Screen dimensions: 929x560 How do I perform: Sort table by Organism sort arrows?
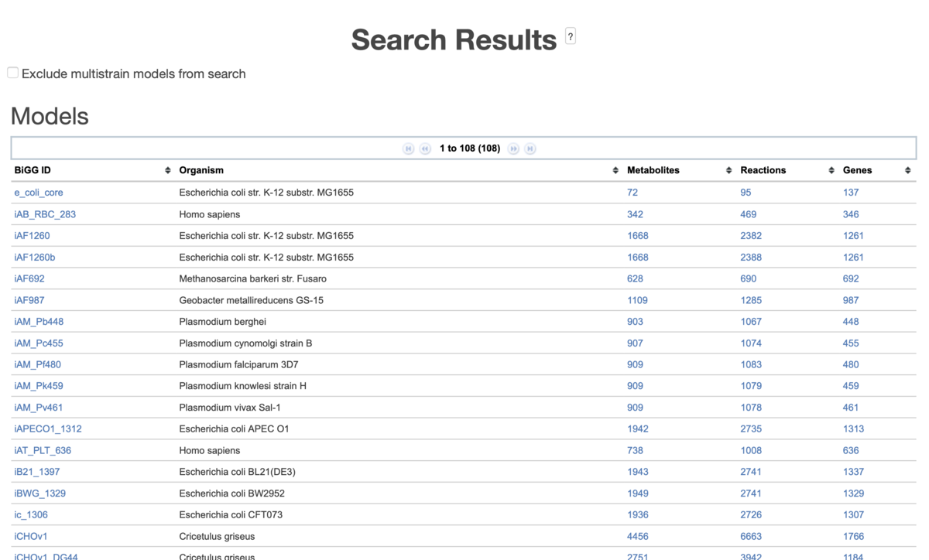(615, 170)
